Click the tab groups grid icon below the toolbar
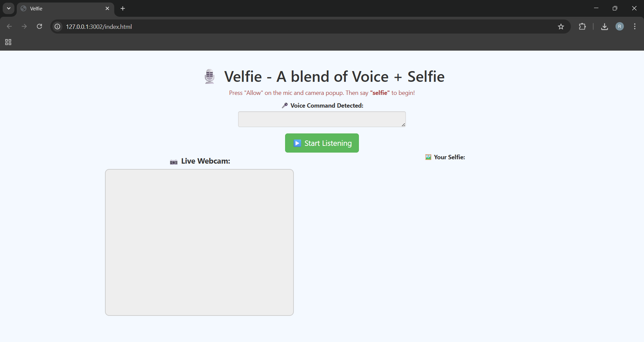 pos(8,42)
